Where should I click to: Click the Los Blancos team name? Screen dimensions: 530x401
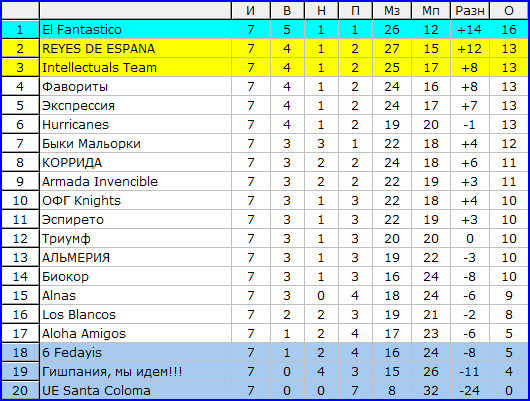click(79, 314)
